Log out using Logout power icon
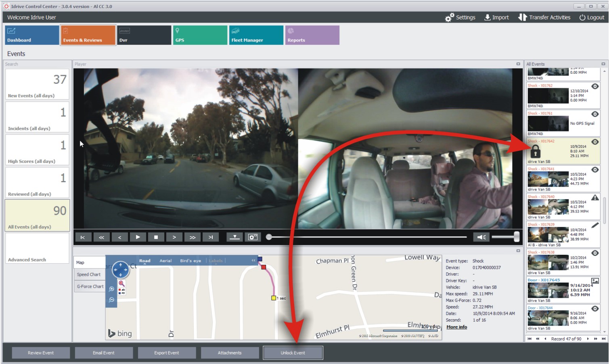 (582, 17)
